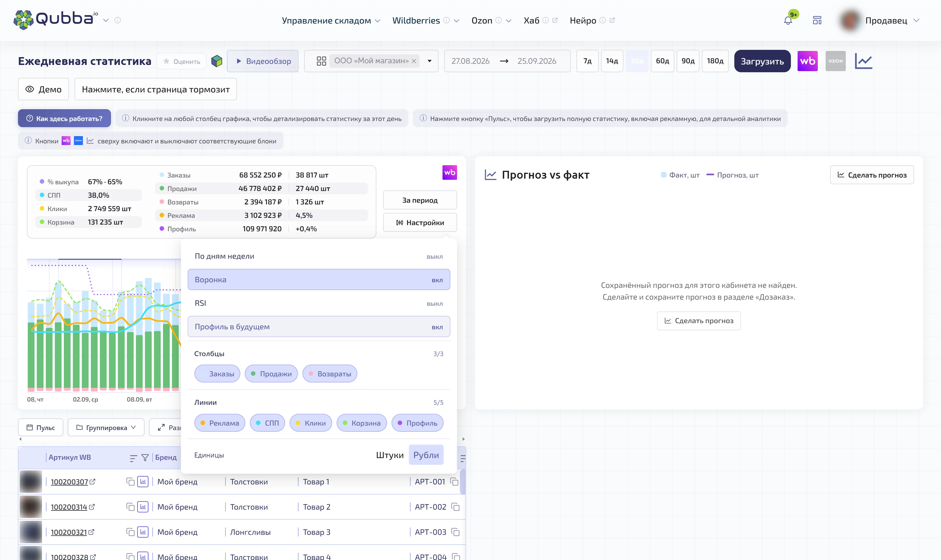Click filter icon in Артикул WB column
The height and width of the screenshot is (560, 941).
click(x=145, y=458)
